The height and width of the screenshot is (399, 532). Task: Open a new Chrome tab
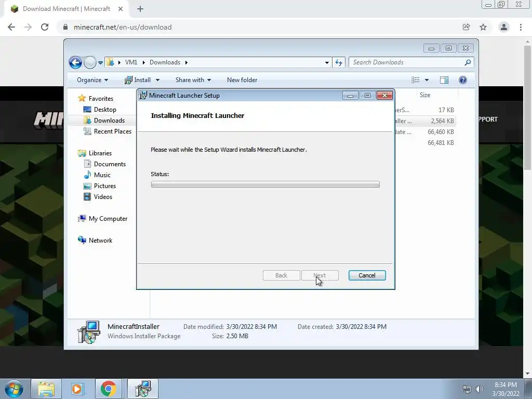click(x=140, y=9)
